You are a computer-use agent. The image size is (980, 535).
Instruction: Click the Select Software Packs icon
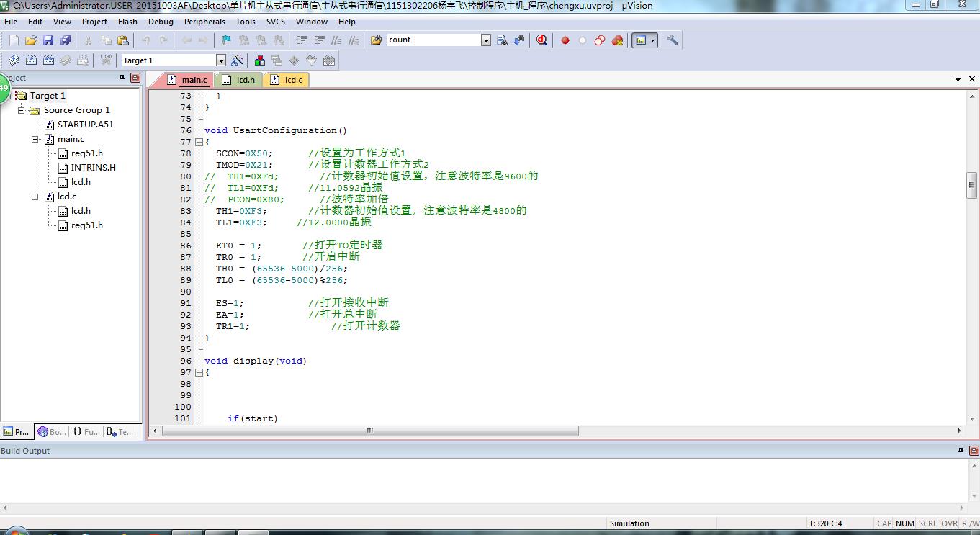[x=312, y=60]
